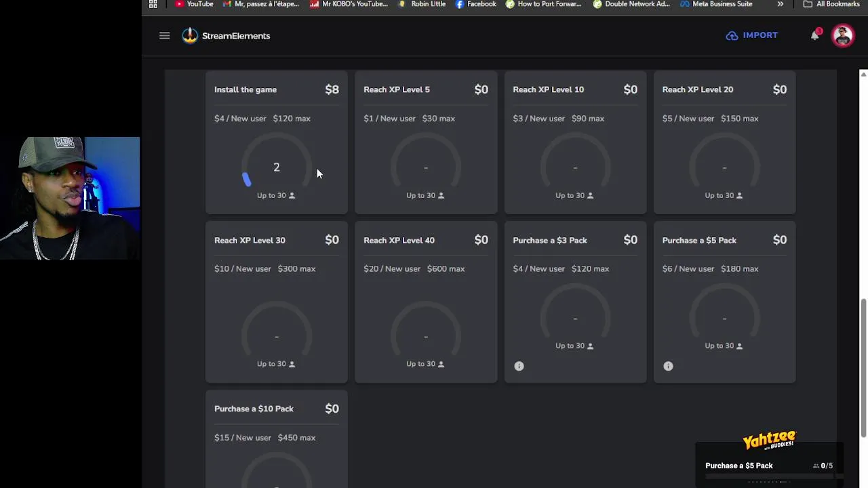Click the '$600 max' on XP Level 40

446,269
